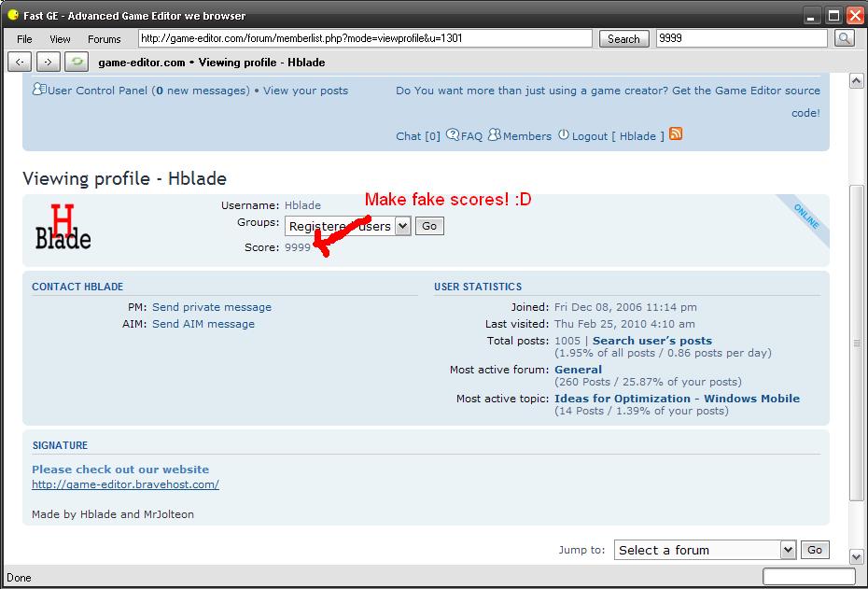Click the vertical scrollbar thumb

(x=857, y=344)
